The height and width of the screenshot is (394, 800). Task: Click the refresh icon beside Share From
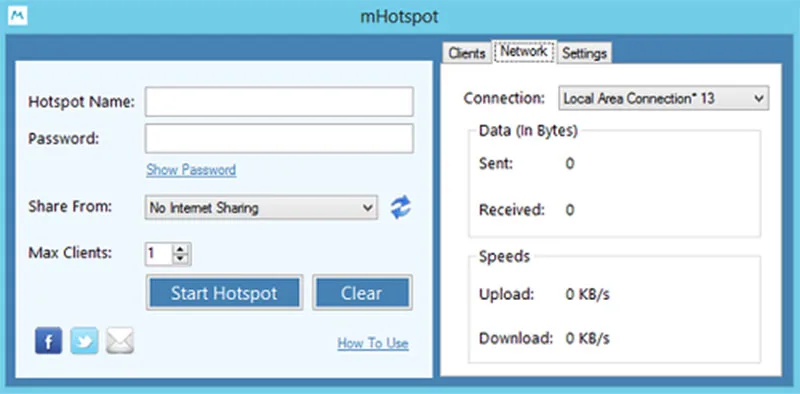click(401, 207)
